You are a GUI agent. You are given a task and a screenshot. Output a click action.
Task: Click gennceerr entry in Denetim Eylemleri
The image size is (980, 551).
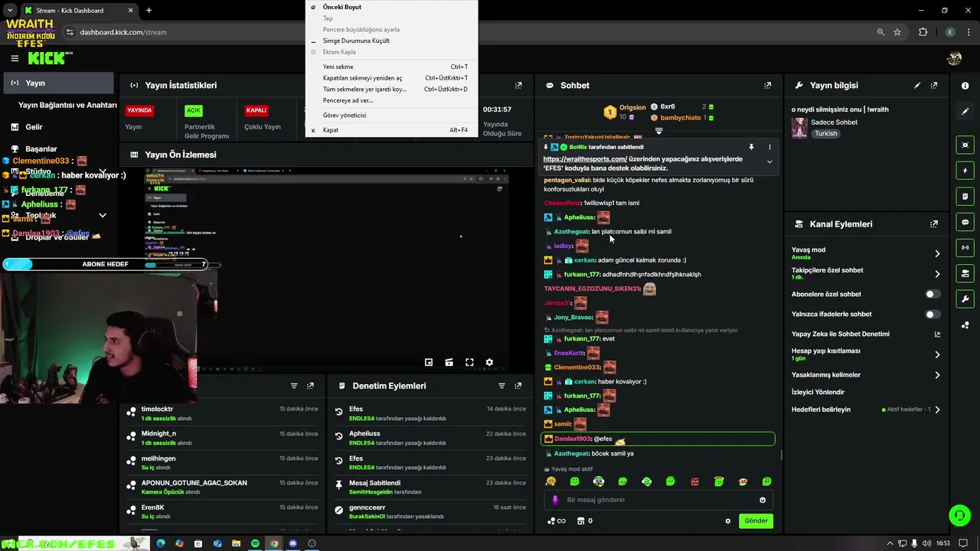pyautogui.click(x=367, y=507)
